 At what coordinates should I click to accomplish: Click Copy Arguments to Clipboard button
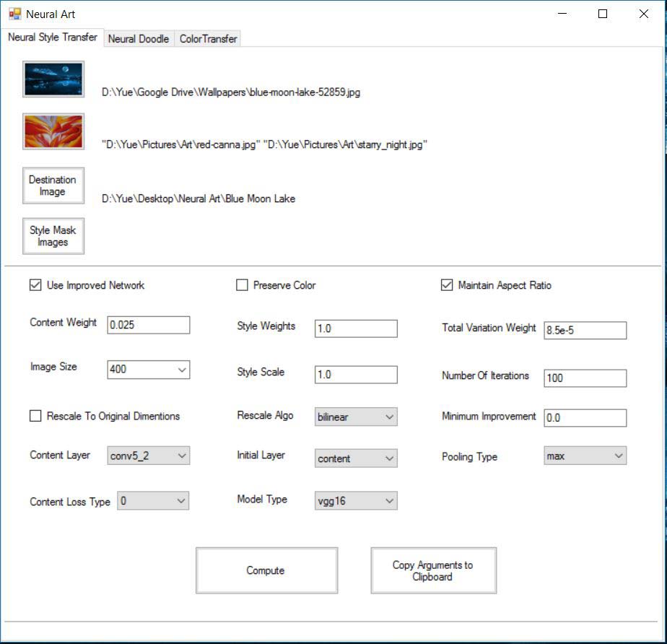(x=433, y=570)
